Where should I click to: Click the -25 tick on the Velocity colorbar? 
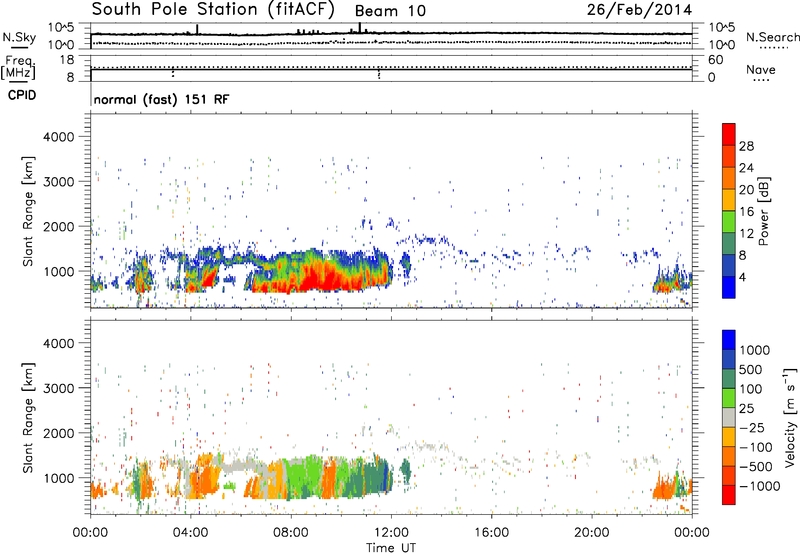click(752, 428)
